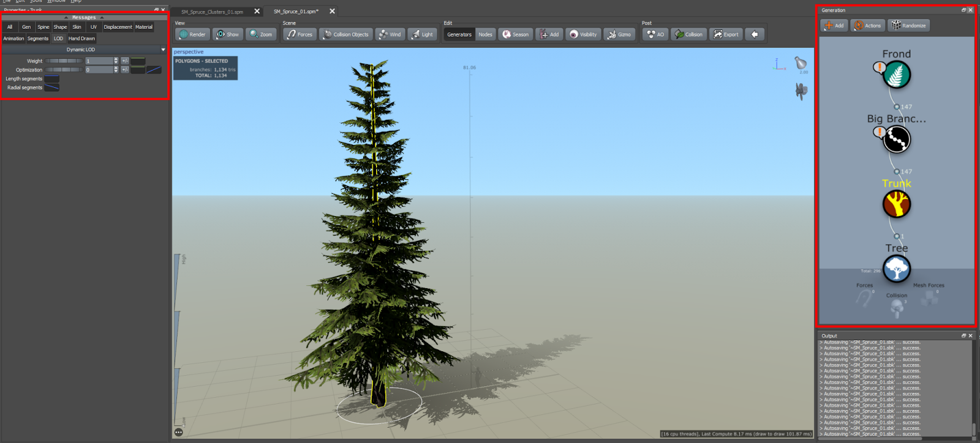
Task: Click the Randomize button
Action: (x=909, y=25)
